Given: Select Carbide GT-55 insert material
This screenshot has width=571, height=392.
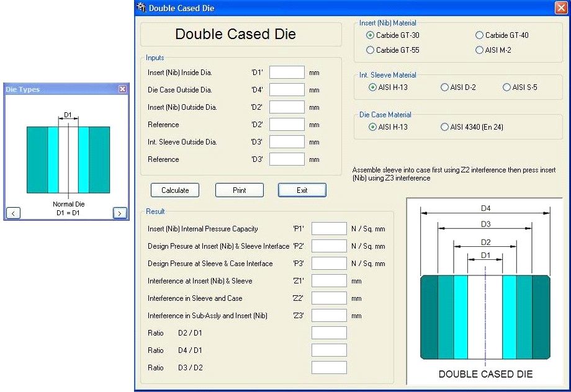Looking at the screenshot, I should [369, 50].
